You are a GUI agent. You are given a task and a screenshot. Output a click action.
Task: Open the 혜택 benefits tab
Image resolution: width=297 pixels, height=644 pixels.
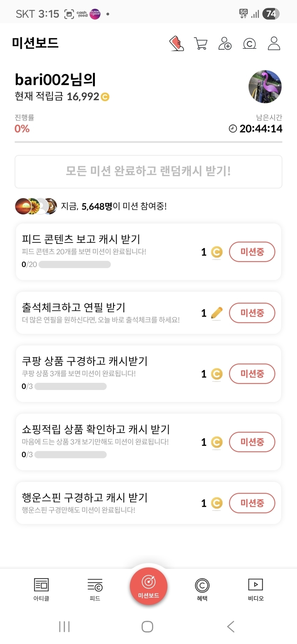tap(202, 589)
